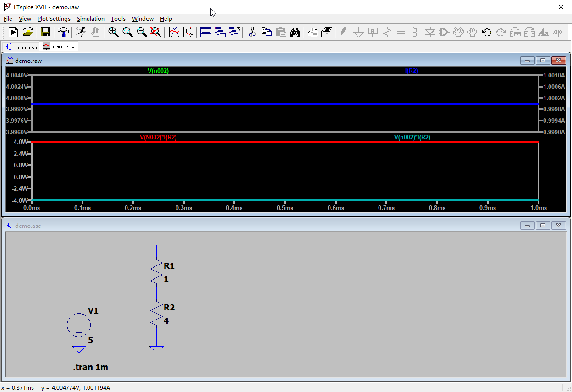Open a file with the folder icon
Screen dimensions: 572x392
point(28,32)
